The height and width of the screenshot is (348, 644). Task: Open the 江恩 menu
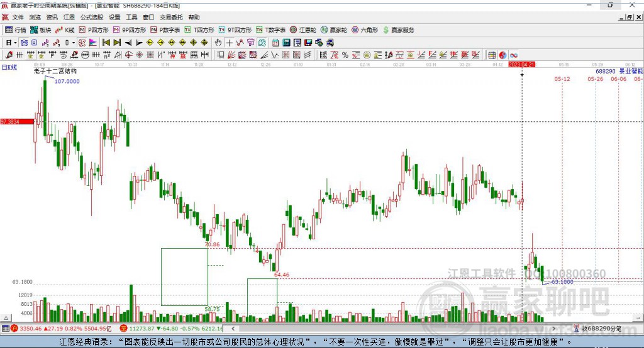[x=69, y=17]
